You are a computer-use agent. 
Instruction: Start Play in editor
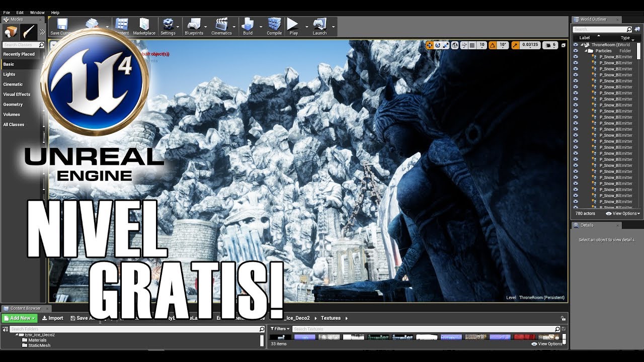(x=293, y=27)
